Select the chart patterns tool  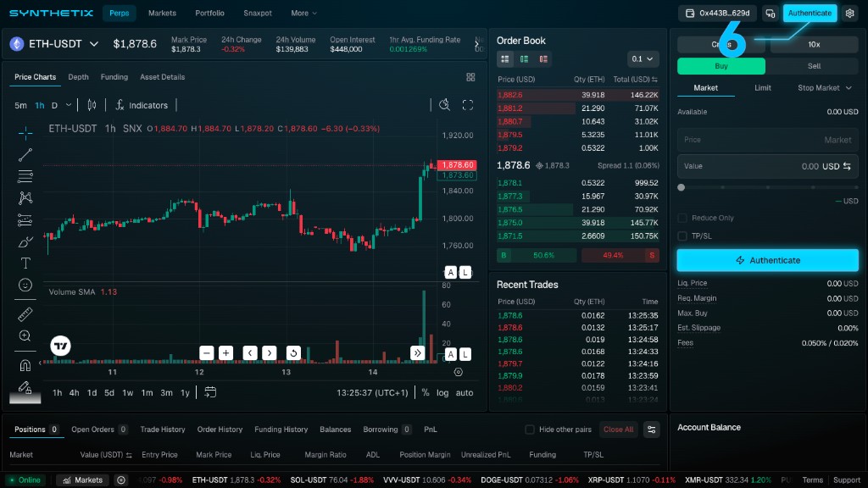click(25, 198)
